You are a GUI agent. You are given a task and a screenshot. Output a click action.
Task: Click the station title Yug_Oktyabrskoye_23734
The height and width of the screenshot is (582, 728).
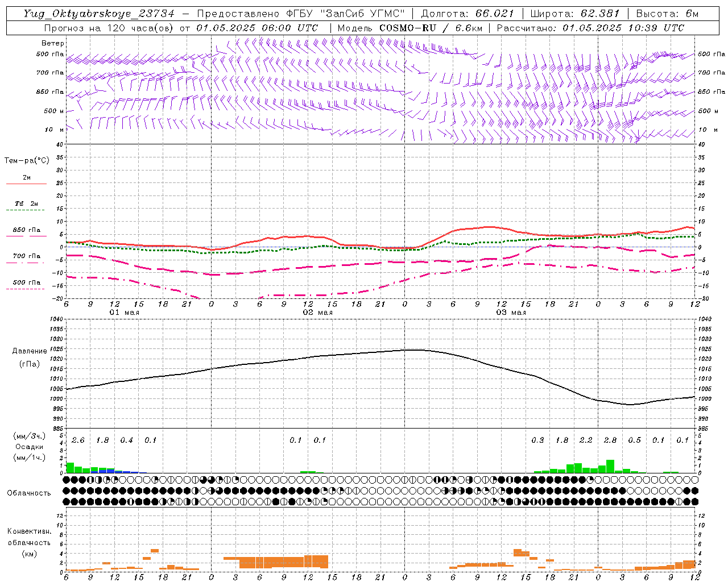click(x=99, y=14)
